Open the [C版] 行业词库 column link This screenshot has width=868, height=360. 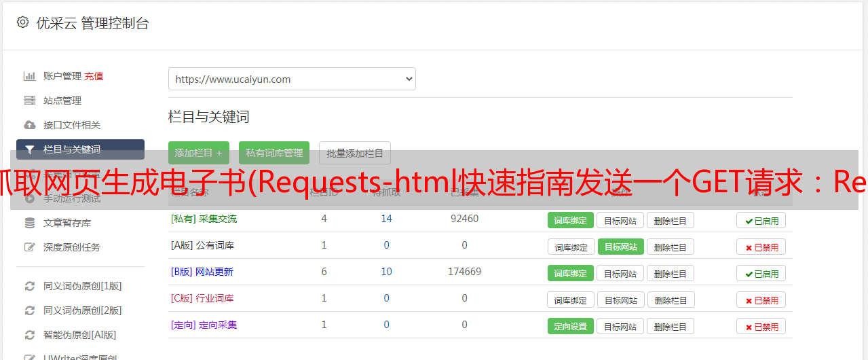click(x=202, y=298)
